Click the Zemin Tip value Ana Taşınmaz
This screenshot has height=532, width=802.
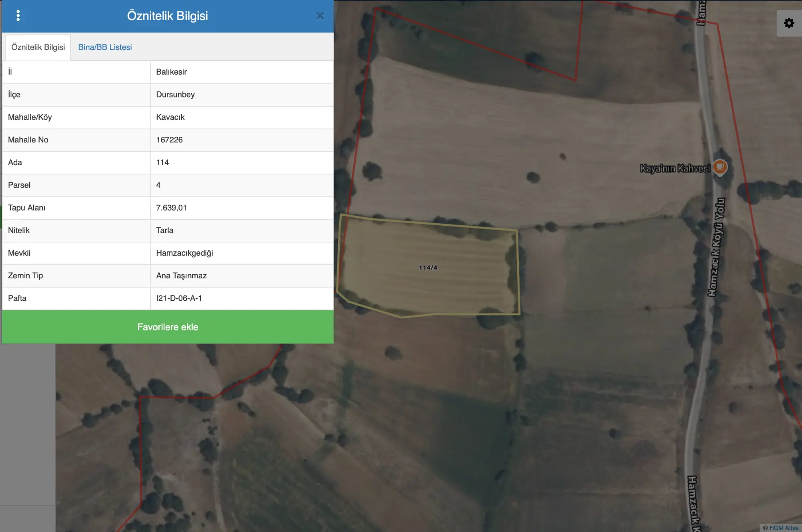click(181, 276)
